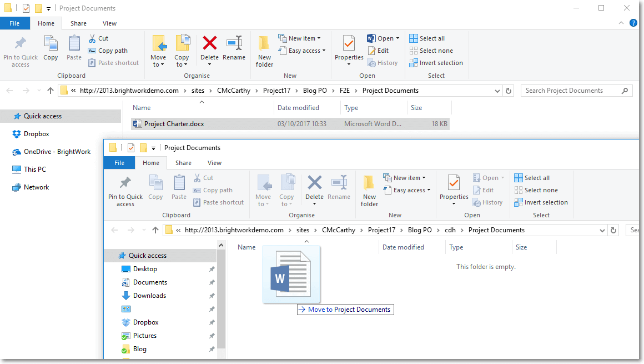Click the Search Project Documents field
The image size is (644, 364).
point(572,90)
